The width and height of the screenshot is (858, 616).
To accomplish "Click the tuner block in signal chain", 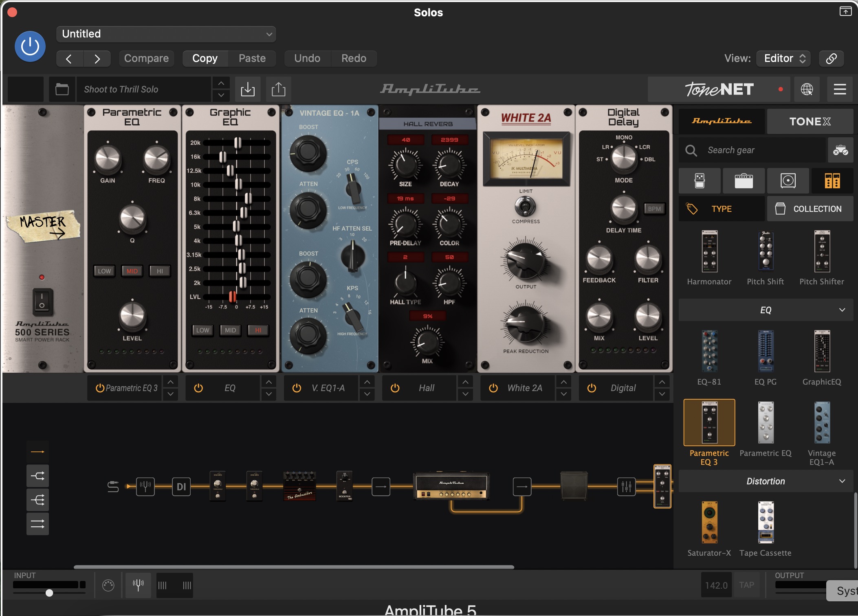I will pyautogui.click(x=145, y=486).
